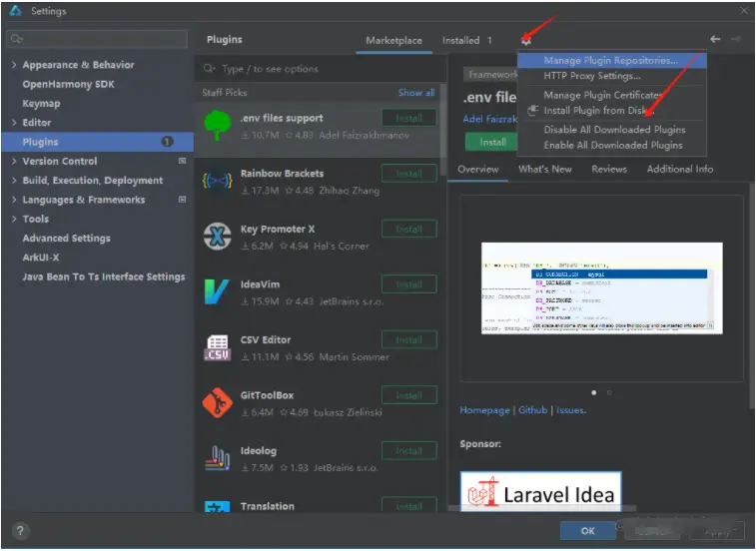Viewport: 756px width, 551px height.
Task: Click the forward navigation arrow
Action: coord(736,39)
